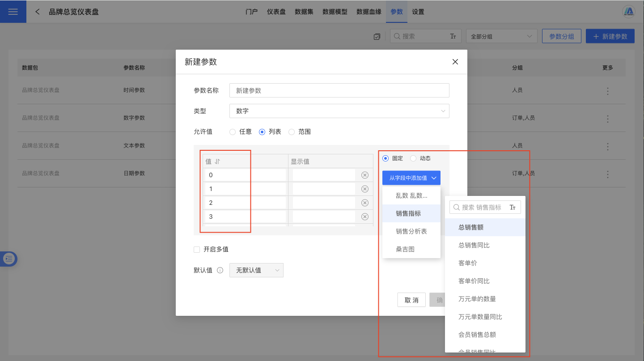Switch to the 数据模型 tab
The width and height of the screenshot is (644, 361).
click(x=335, y=12)
